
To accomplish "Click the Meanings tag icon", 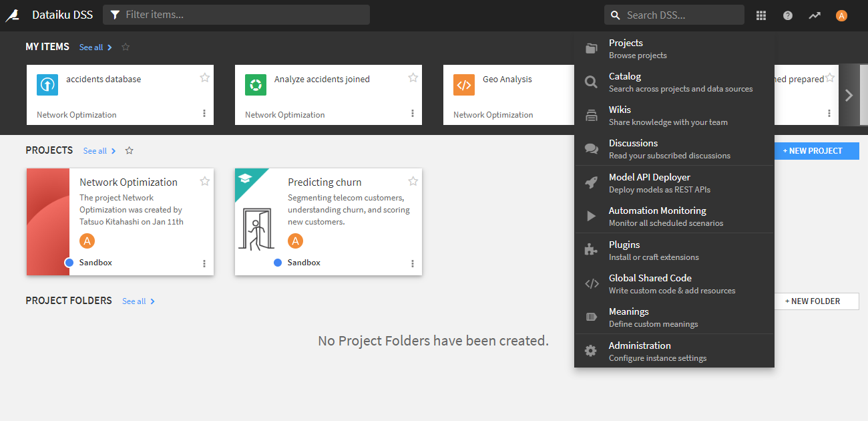I will 592,317.
